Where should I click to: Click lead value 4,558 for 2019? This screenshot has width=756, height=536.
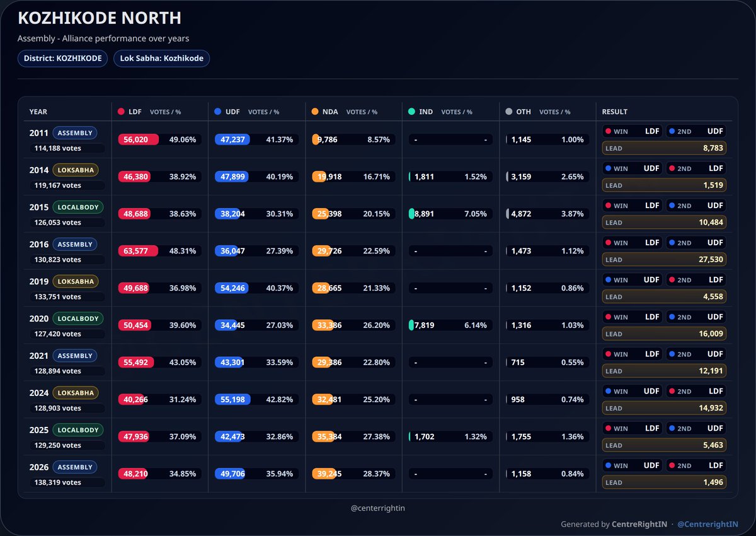click(x=712, y=297)
